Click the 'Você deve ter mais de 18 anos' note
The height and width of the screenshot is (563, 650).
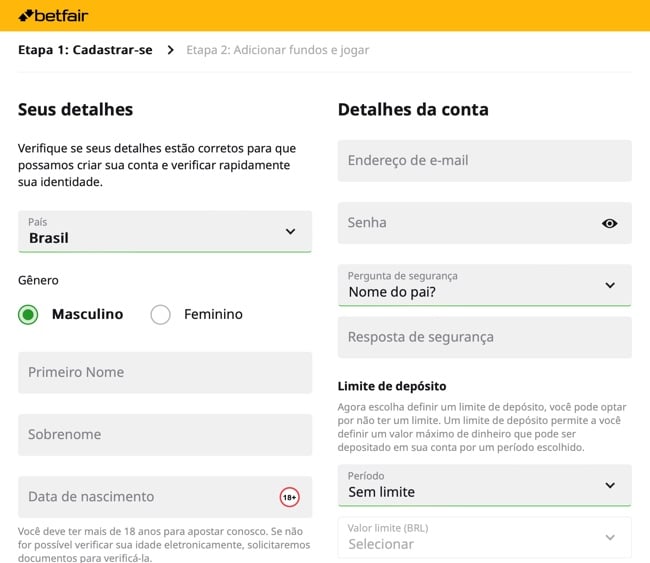(164, 545)
